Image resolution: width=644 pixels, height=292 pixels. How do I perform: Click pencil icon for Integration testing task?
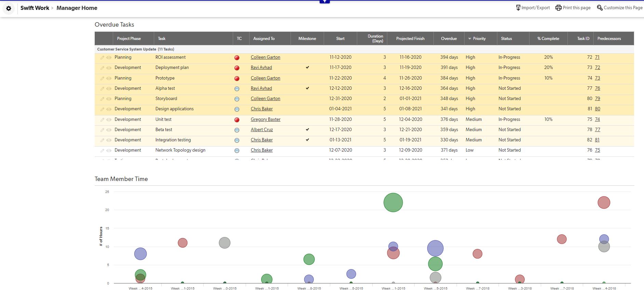tap(102, 140)
